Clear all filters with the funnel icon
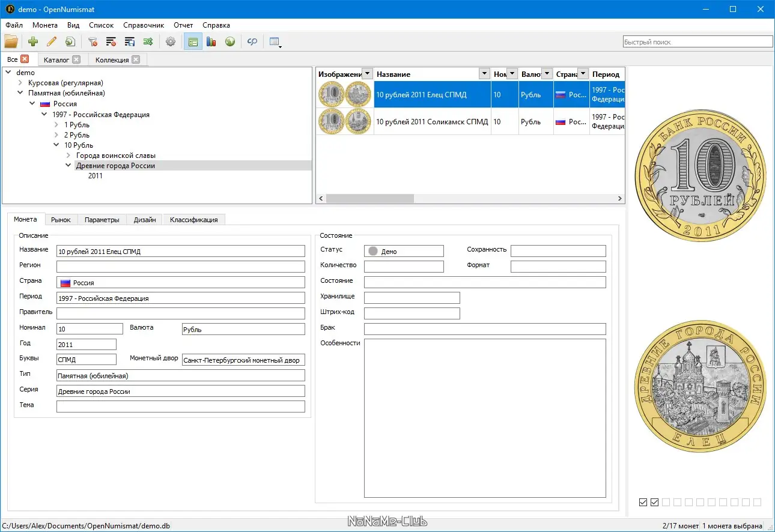 (93, 42)
